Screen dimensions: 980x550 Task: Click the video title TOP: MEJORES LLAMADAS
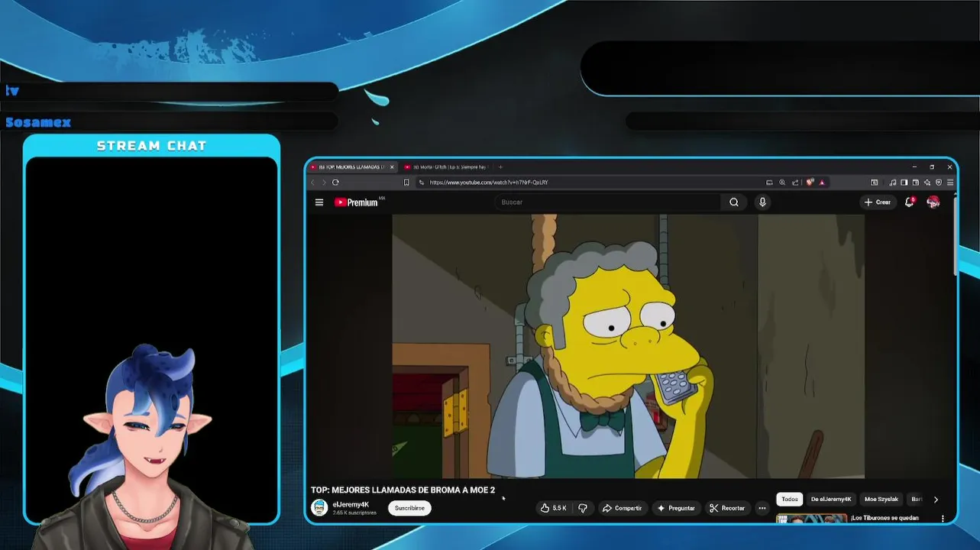[x=403, y=490]
